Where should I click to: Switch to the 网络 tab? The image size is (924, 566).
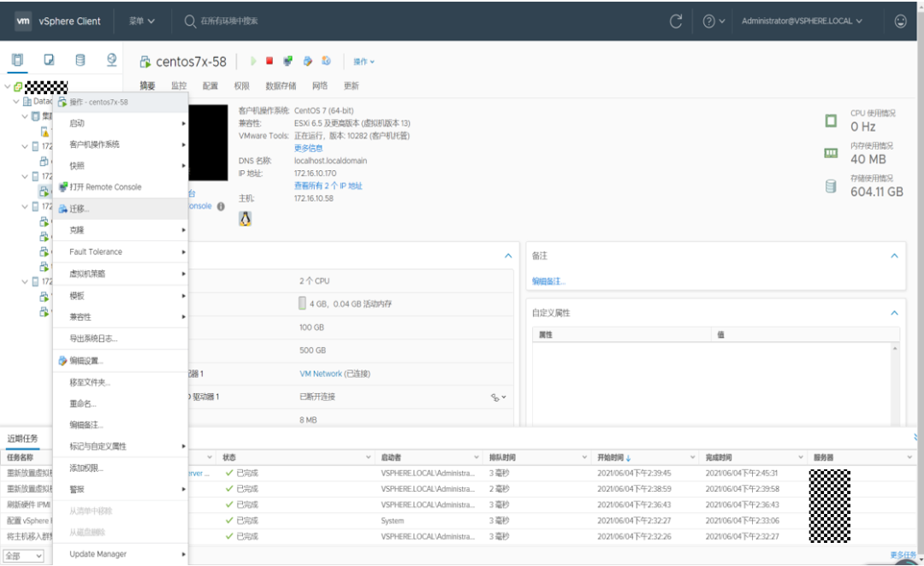320,86
